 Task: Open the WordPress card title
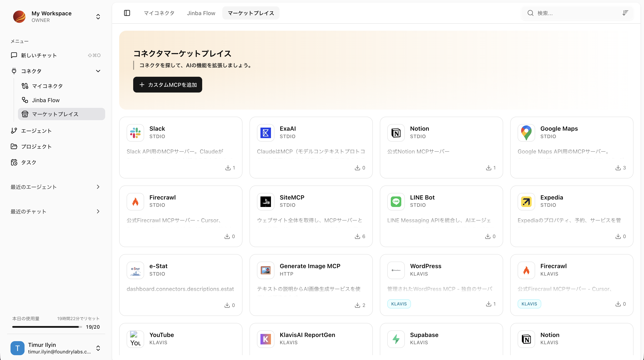pos(426,266)
